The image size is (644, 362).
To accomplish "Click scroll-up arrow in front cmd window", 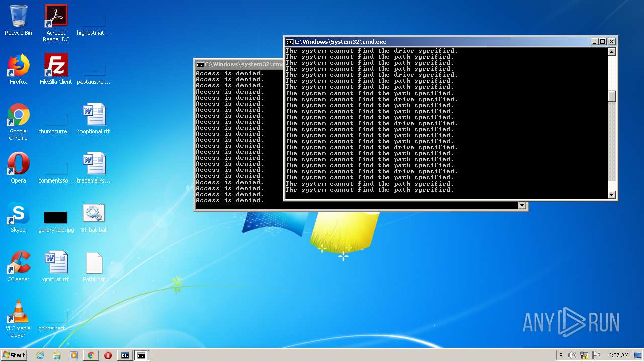I will point(612,51).
